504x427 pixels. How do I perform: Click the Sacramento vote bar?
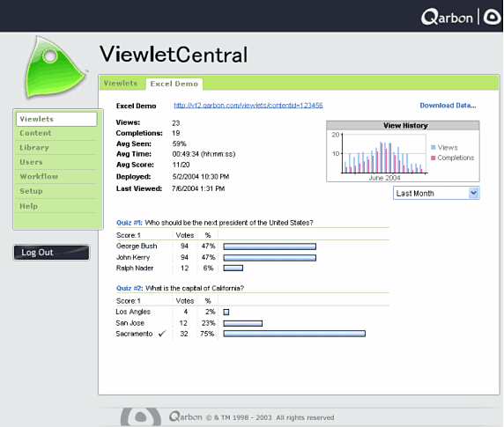coord(294,334)
